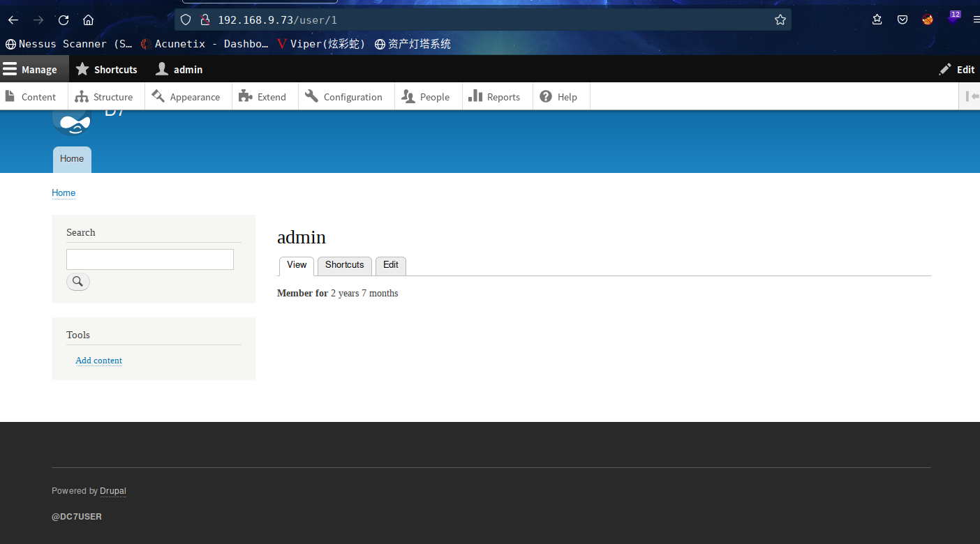Click the purple extension icon with badge 12
Image resolution: width=980 pixels, height=544 pixels.
(953, 17)
